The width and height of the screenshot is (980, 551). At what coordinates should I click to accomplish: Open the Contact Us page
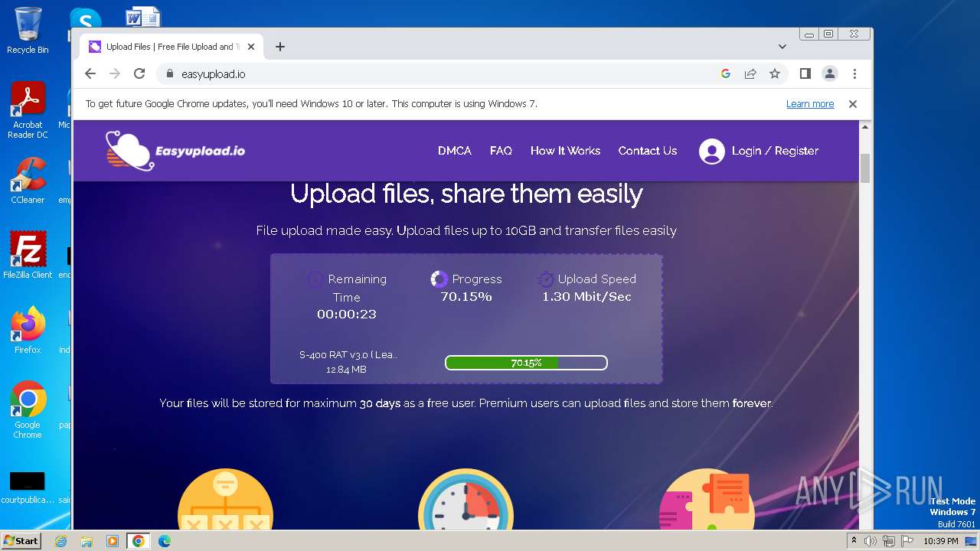point(648,151)
